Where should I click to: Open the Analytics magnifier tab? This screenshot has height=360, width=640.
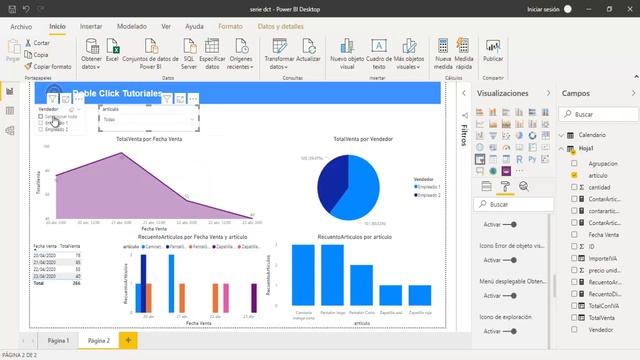coord(524,186)
